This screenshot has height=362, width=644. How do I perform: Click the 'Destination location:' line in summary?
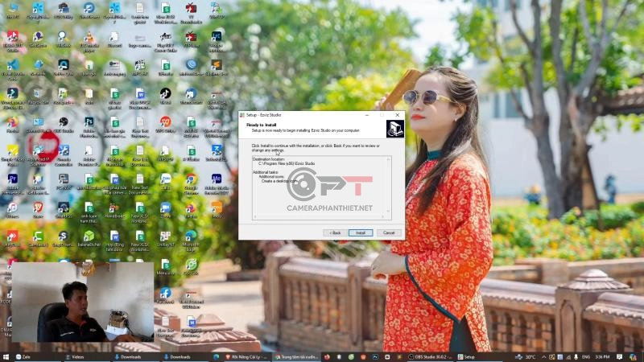pyautogui.click(x=269, y=159)
